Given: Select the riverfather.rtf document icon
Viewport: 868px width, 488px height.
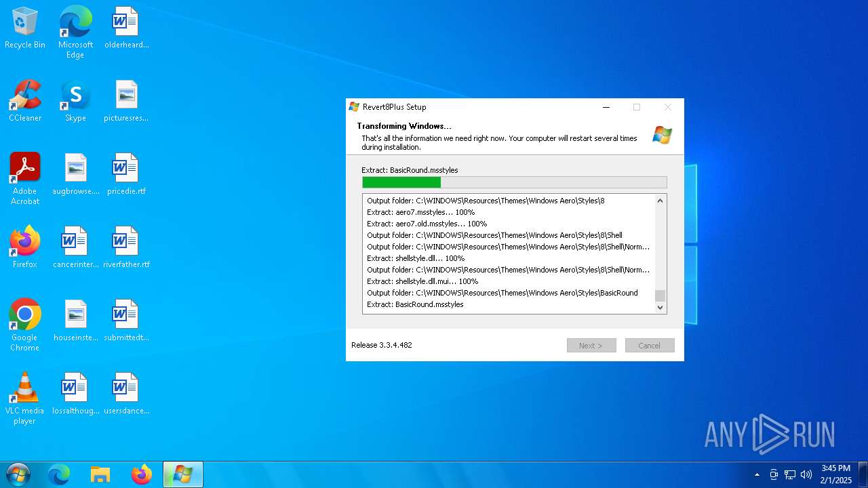Looking at the screenshot, I should click(x=126, y=248).
